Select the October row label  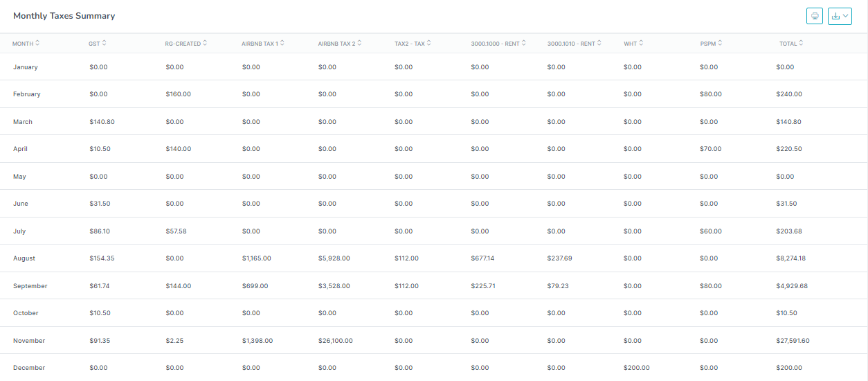26,313
